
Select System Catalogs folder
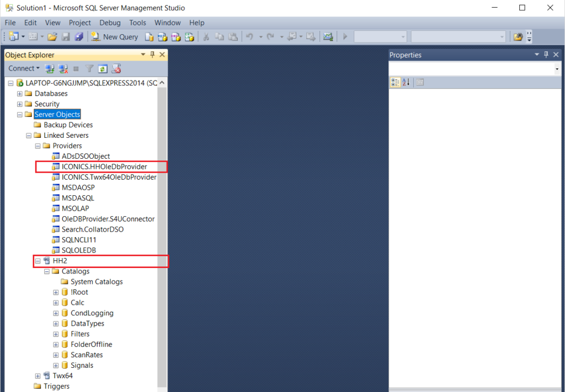click(97, 282)
